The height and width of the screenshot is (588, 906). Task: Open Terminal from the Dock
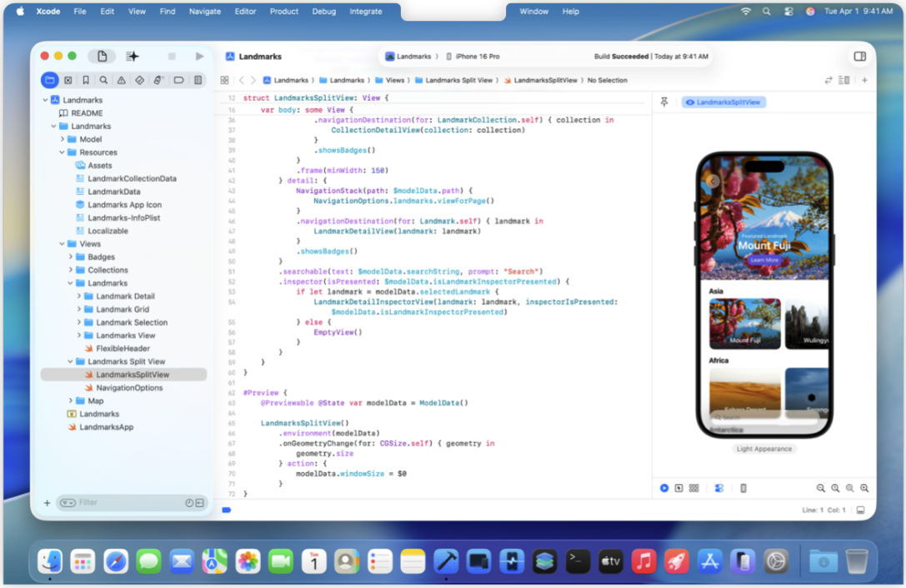point(578,561)
